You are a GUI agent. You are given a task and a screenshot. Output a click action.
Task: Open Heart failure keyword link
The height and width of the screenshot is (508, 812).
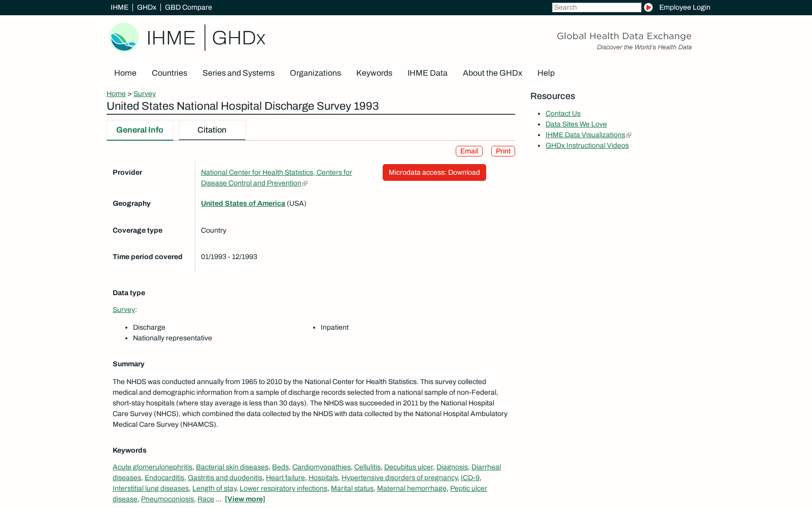285,478
